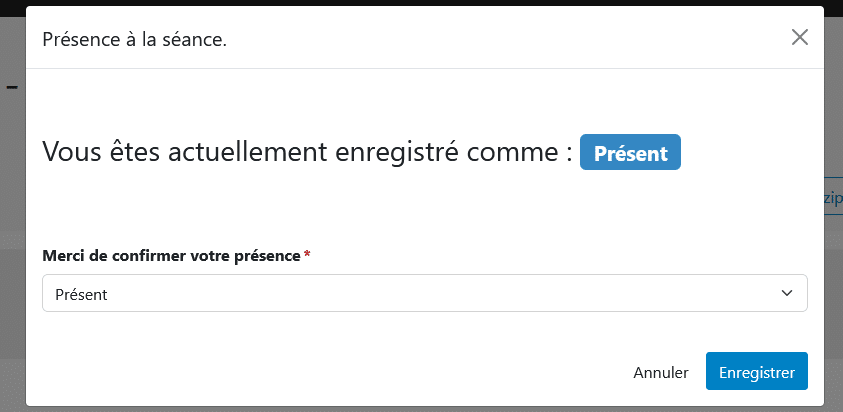843x412 pixels.
Task: Click Annuler to cancel the dialog
Action: pos(660,373)
